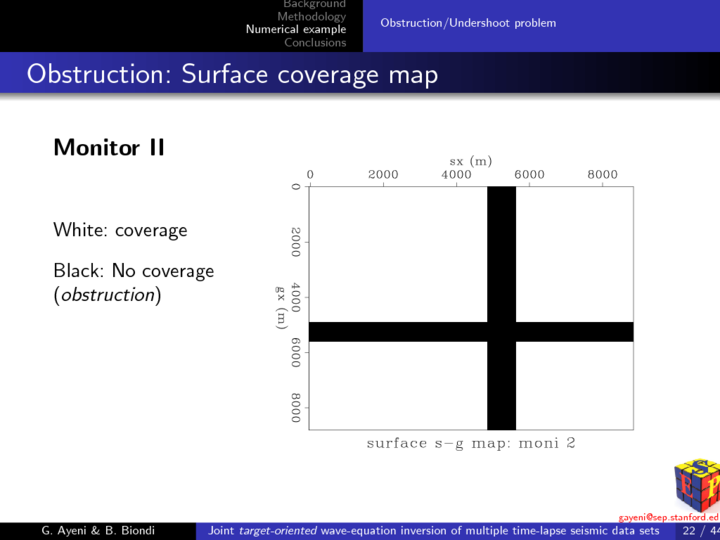Click the presentation title in the footer bar
Viewport: 720px width, 540px height.
433,531
